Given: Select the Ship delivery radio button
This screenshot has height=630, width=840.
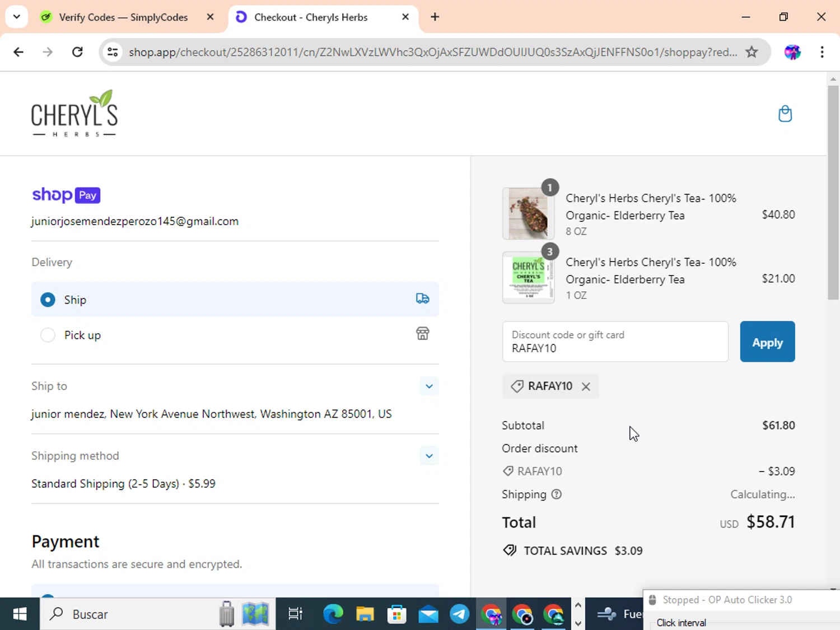Looking at the screenshot, I should [48, 300].
